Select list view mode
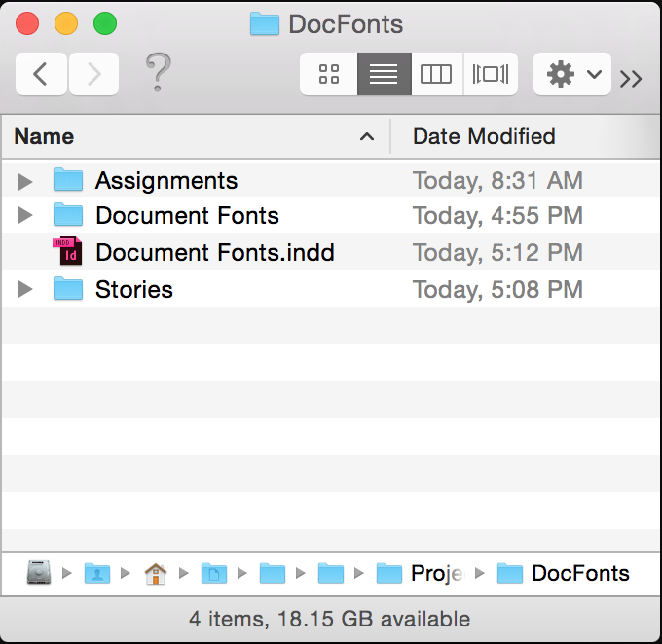 point(384,74)
